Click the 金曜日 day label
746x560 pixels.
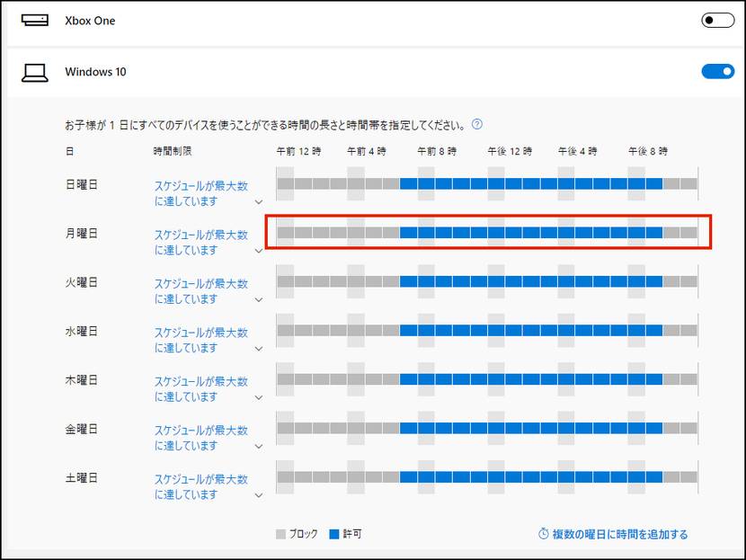click(82, 429)
